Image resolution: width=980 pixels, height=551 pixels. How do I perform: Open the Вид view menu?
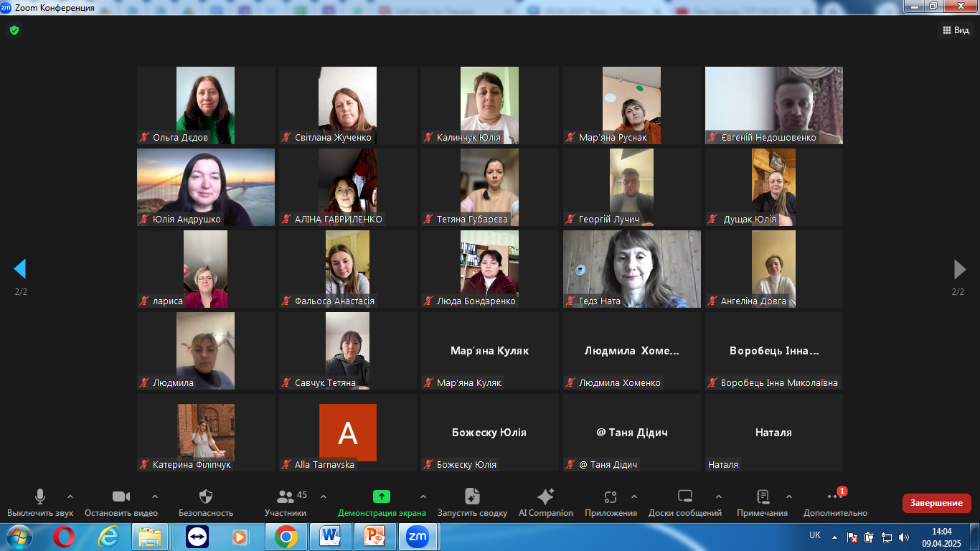(x=955, y=30)
